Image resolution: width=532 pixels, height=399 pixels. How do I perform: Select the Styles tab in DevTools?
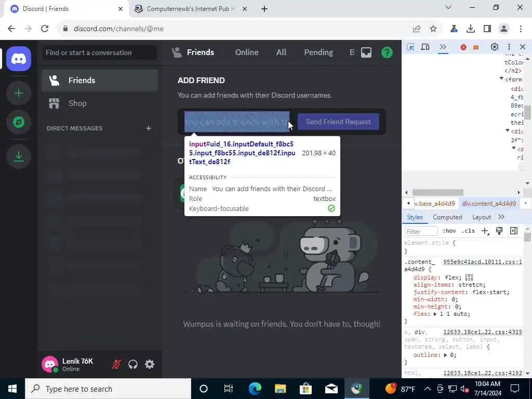point(415,217)
